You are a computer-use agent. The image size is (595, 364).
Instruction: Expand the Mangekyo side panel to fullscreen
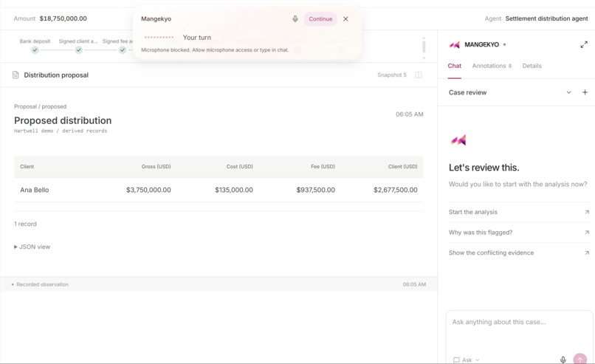pos(584,45)
